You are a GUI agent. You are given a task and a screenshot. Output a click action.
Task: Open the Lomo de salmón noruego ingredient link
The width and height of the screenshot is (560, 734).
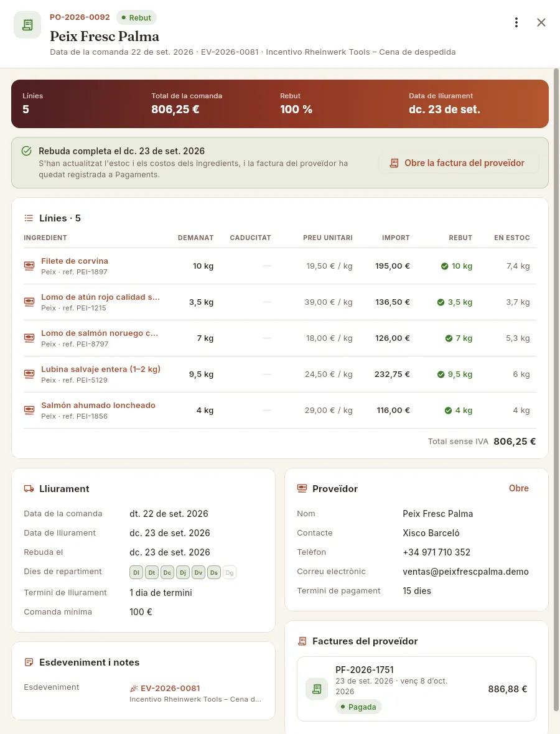(100, 333)
